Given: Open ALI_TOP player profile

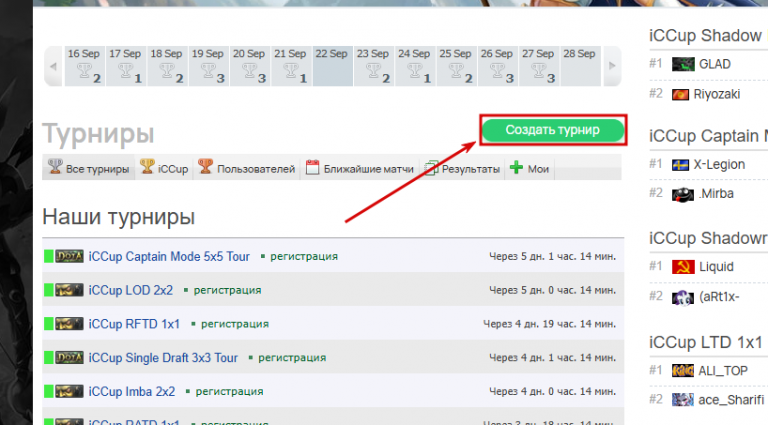Looking at the screenshot, I should (x=723, y=371).
